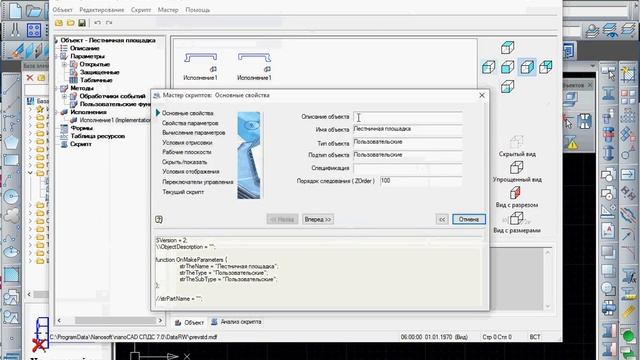
Task: Go to Переключатели управления wizard step
Action: (x=198, y=182)
